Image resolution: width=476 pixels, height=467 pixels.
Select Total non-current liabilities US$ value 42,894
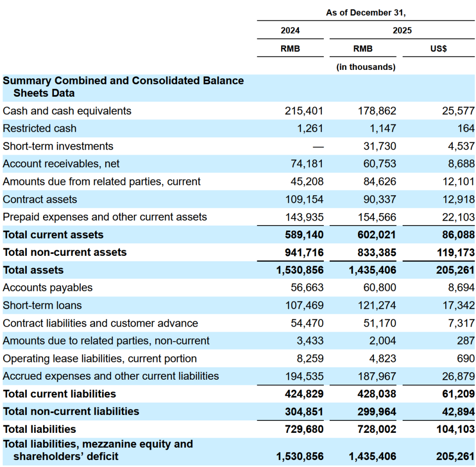click(x=458, y=412)
